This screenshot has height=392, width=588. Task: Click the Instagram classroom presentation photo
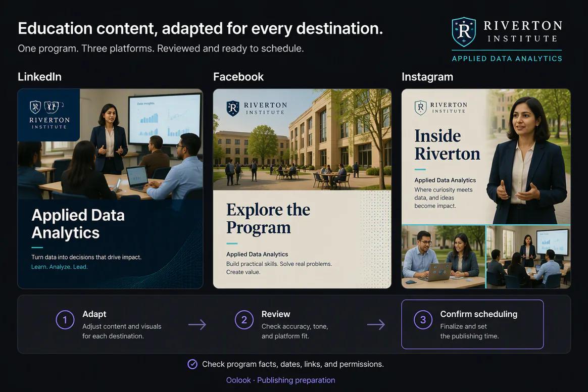click(529, 257)
